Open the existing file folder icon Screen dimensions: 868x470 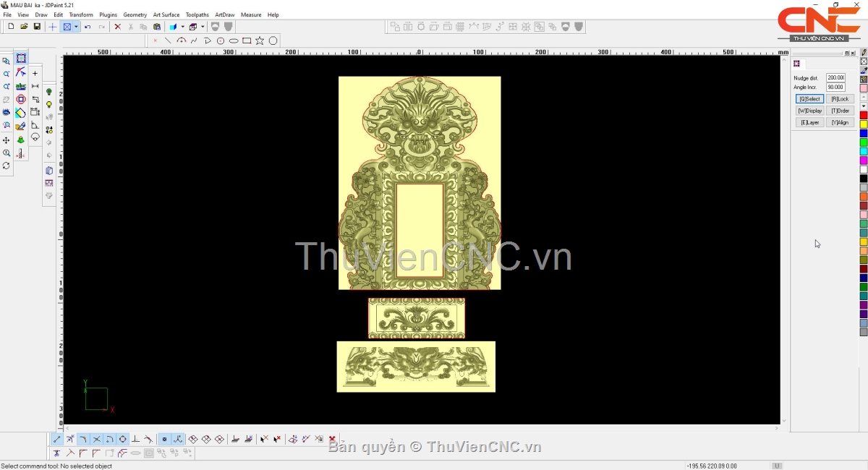click(x=24, y=27)
